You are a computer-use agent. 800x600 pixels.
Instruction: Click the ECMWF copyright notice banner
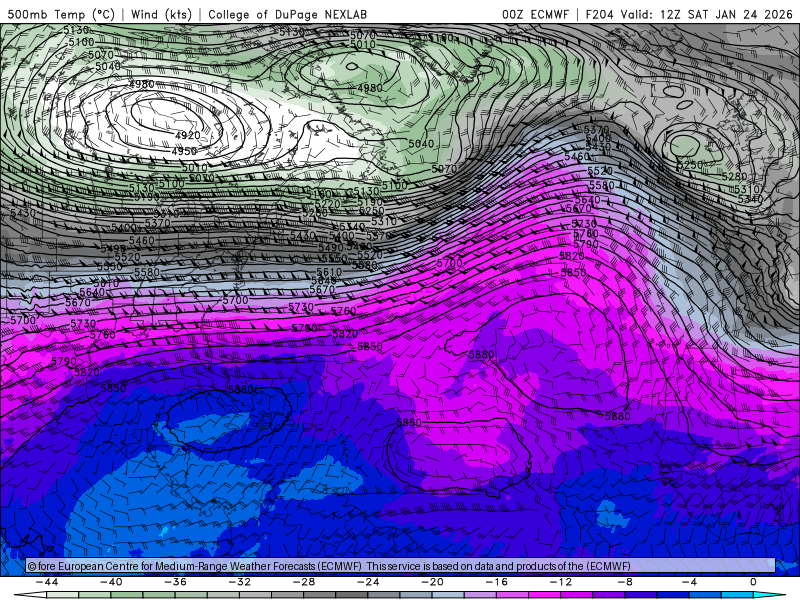coord(401,566)
